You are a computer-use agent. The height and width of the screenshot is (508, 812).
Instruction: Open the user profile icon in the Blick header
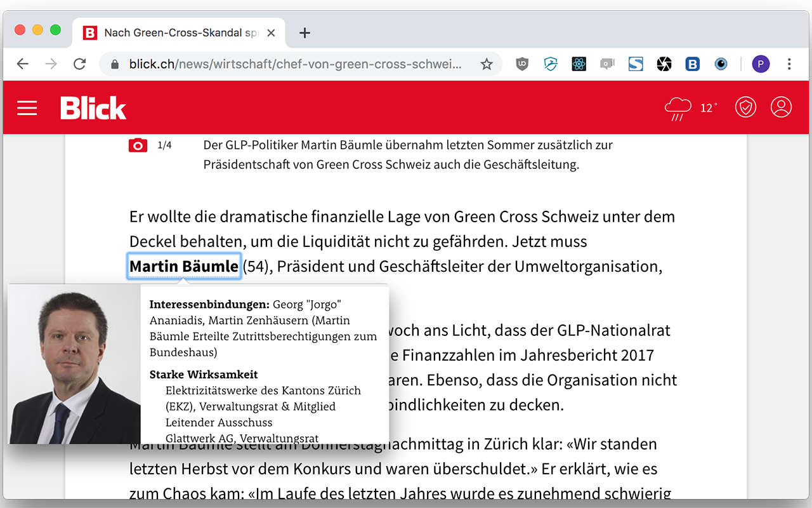pyautogui.click(x=781, y=107)
